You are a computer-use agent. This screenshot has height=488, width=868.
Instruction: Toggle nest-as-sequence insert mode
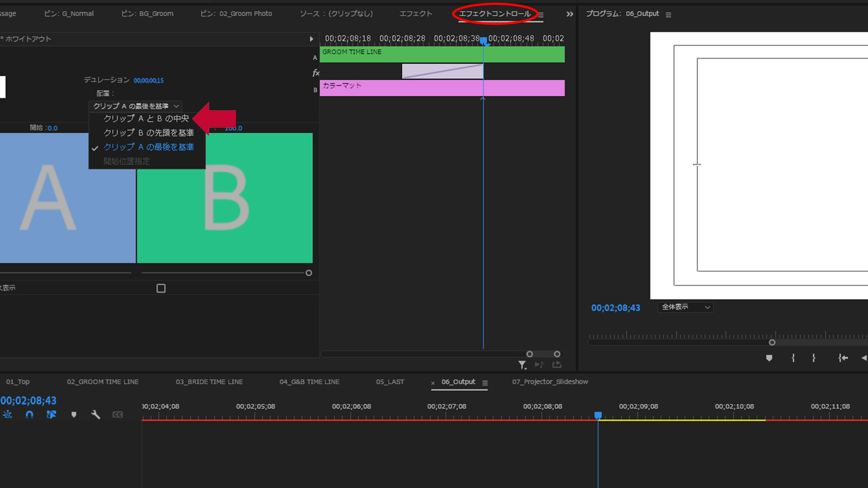point(8,414)
